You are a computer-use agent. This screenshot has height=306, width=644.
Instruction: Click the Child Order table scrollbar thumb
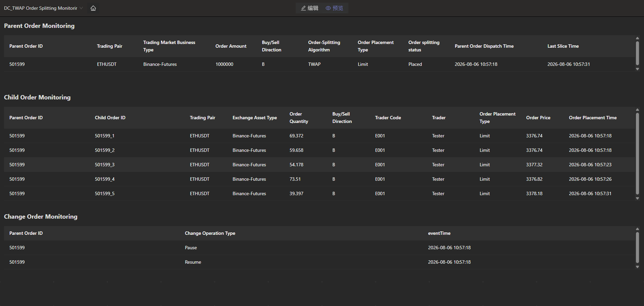[637, 154]
